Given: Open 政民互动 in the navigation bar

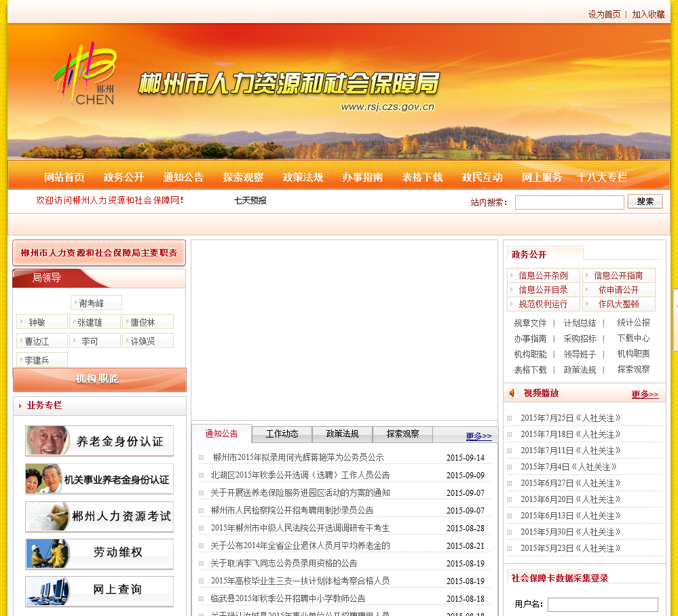Looking at the screenshot, I should click(482, 177).
